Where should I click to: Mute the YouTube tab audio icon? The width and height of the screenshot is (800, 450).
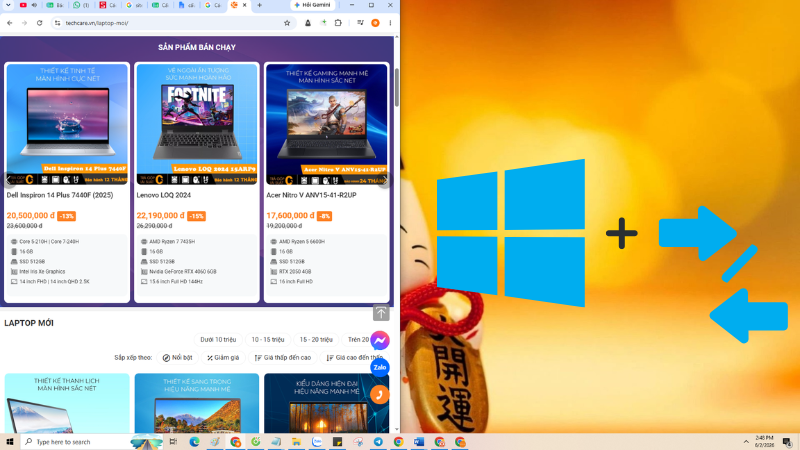[x=34, y=5]
